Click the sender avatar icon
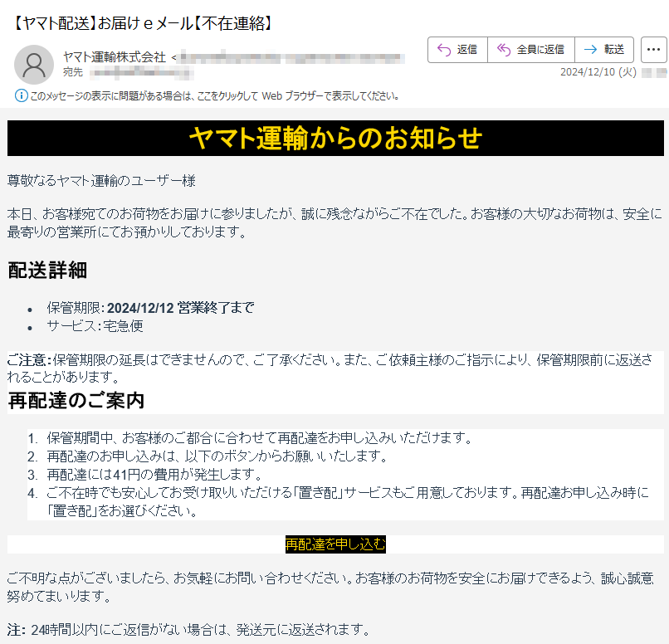Screen dimensions: 669x644 click(x=34, y=65)
